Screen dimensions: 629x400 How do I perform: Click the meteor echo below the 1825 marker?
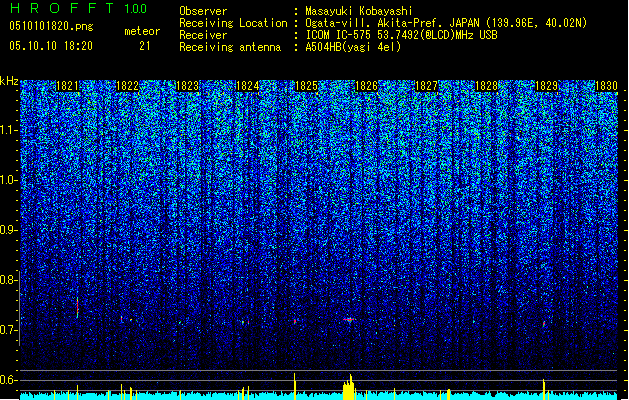pos(295,321)
